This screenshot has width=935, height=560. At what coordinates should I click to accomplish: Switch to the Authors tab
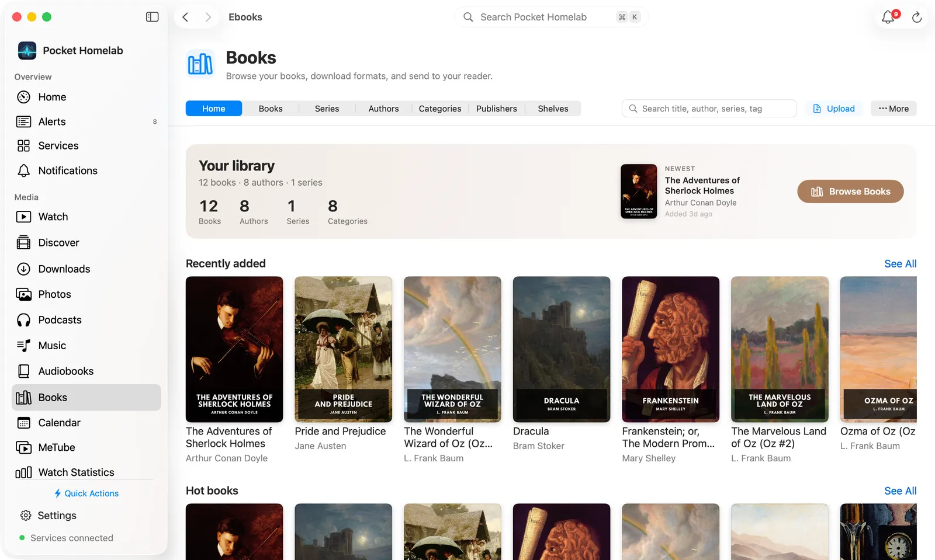[383, 109]
